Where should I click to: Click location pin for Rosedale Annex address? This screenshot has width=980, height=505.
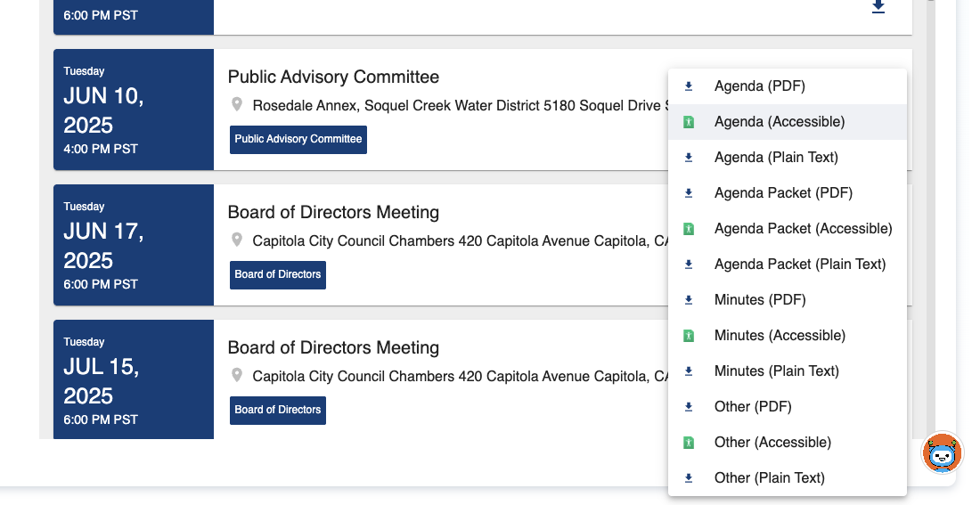tap(237, 104)
